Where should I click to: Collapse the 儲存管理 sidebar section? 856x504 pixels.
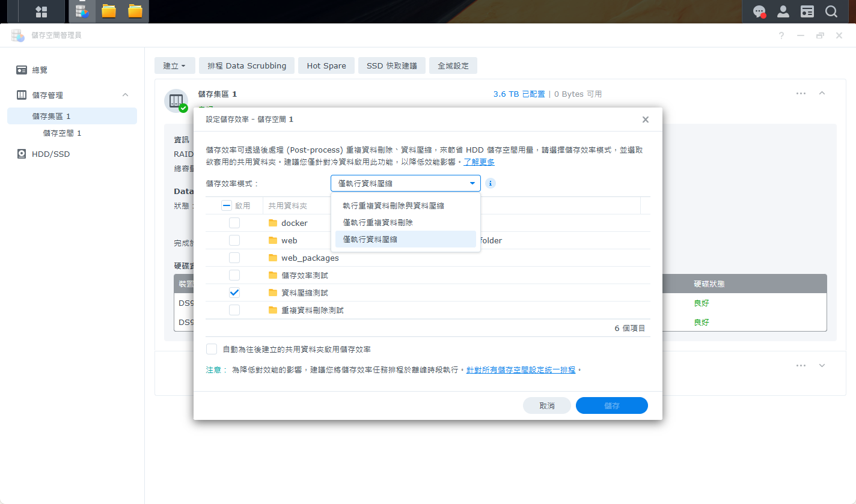pyautogui.click(x=125, y=95)
